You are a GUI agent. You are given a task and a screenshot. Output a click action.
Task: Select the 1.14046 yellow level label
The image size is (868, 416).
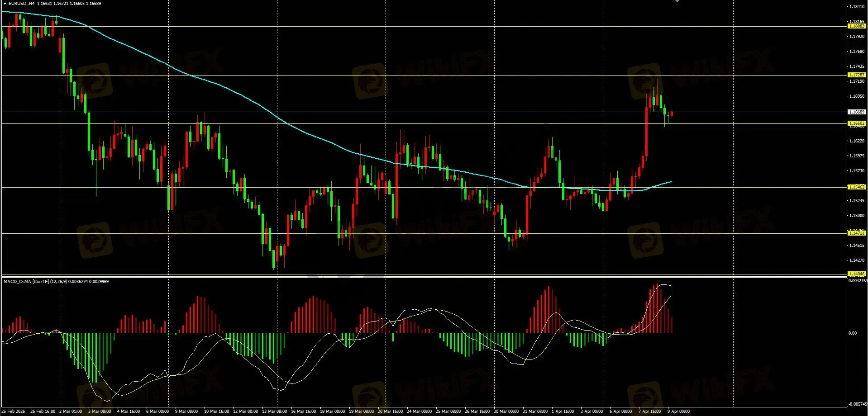pyautogui.click(x=857, y=274)
